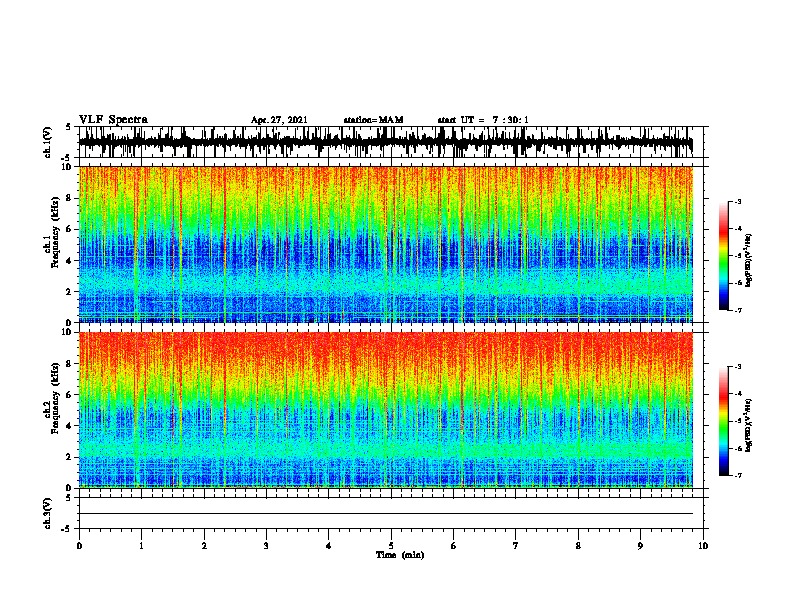This screenshot has width=792, height=612.
Task: Click the ch.3(V) axis label
Action: click(x=48, y=513)
